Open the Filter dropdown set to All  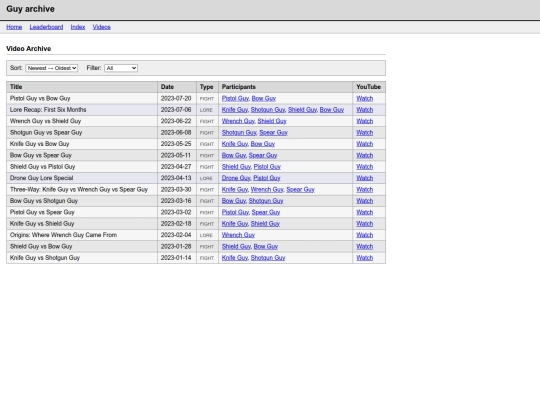tap(121, 68)
